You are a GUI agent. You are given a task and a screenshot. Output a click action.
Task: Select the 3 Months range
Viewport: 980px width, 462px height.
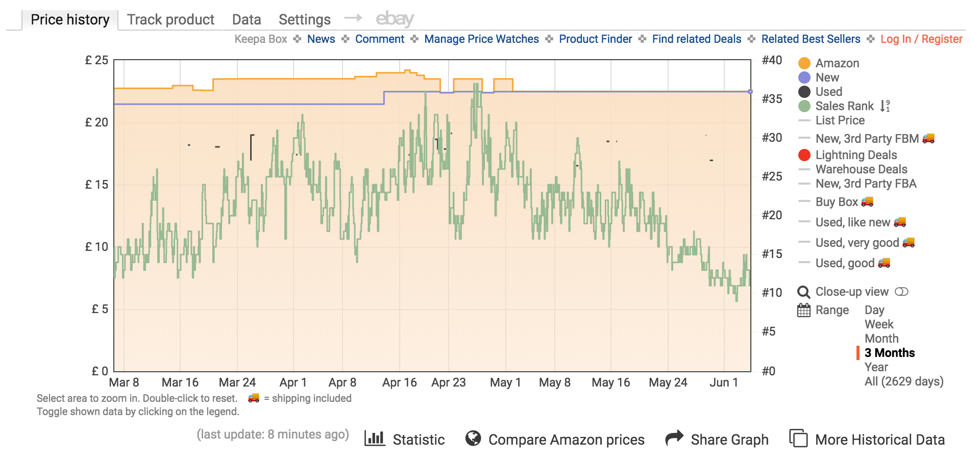coord(890,353)
